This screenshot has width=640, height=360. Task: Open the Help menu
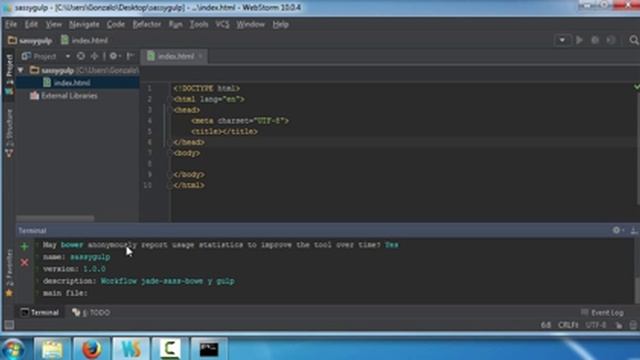[280, 24]
